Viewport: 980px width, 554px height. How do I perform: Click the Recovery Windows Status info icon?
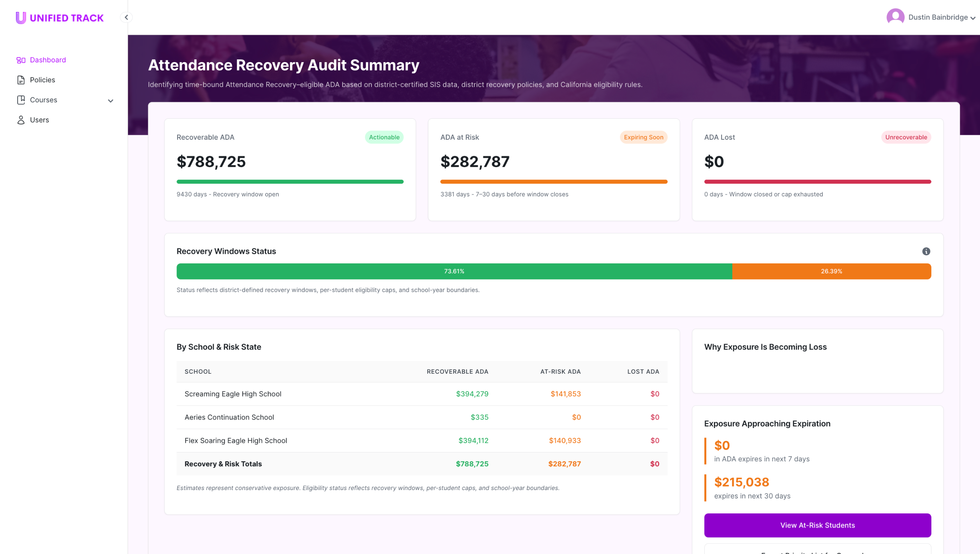point(926,251)
